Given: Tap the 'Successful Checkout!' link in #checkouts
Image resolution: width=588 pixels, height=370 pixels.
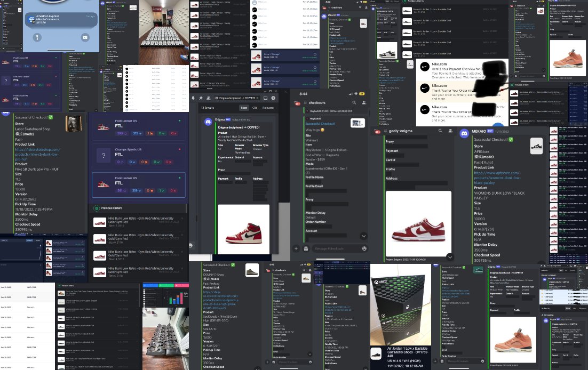Looking at the screenshot, I should [x=320, y=123].
